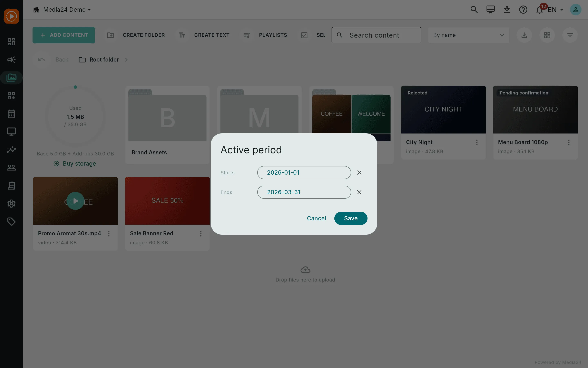Viewport: 588px width, 368px height.
Task: Open the settings gear sidebar icon
Action: [x=11, y=204]
